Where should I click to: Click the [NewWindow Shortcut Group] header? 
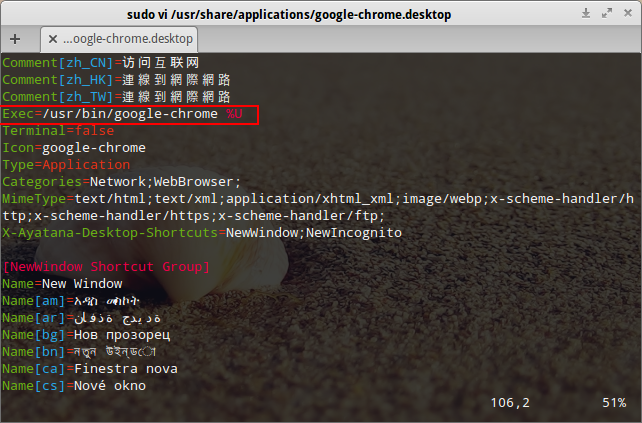click(106, 267)
